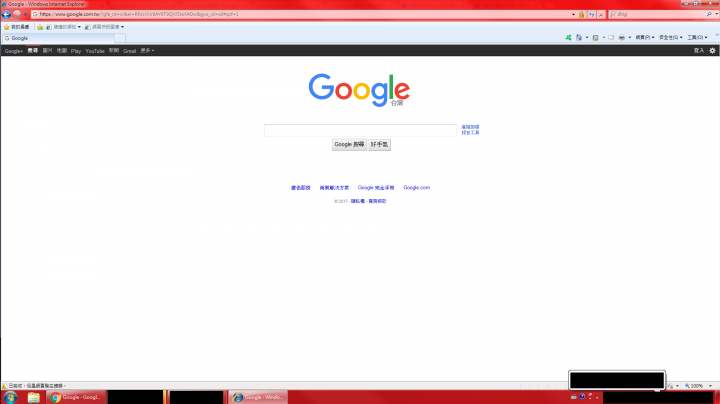Click the Feeds icon in command bar
Image resolution: width=720 pixels, height=404 pixels.
[596, 38]
